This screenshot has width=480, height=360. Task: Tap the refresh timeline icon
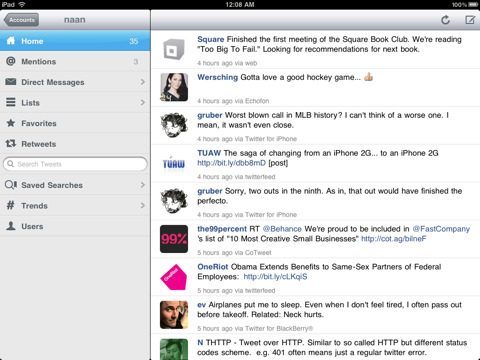pos(445,20)
